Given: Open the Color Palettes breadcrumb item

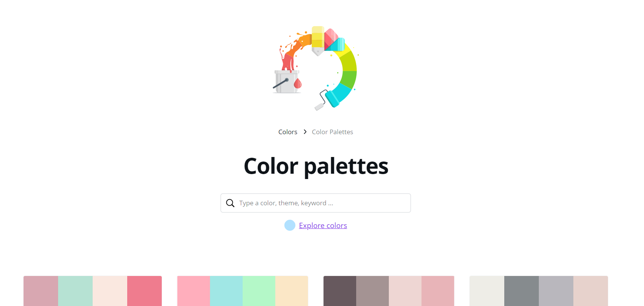Looking at the screenshot, I should (333, 132).
